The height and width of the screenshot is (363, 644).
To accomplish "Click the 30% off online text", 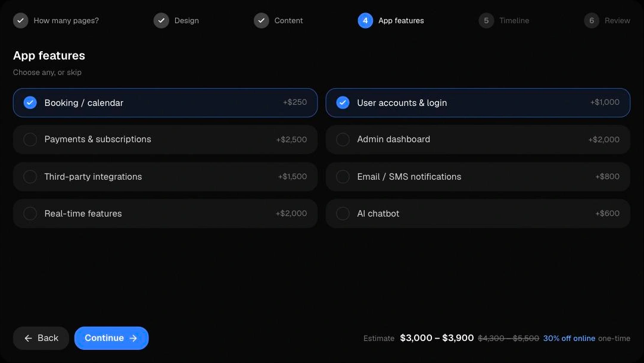I will coord(569,339).
